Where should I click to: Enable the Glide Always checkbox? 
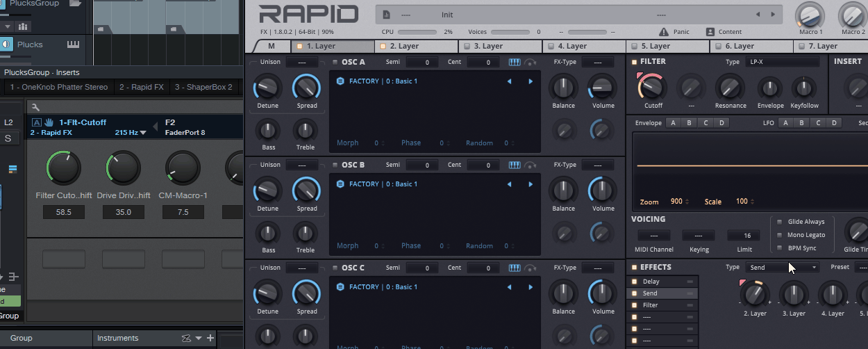pyautogui.click(x=779, y=222)
